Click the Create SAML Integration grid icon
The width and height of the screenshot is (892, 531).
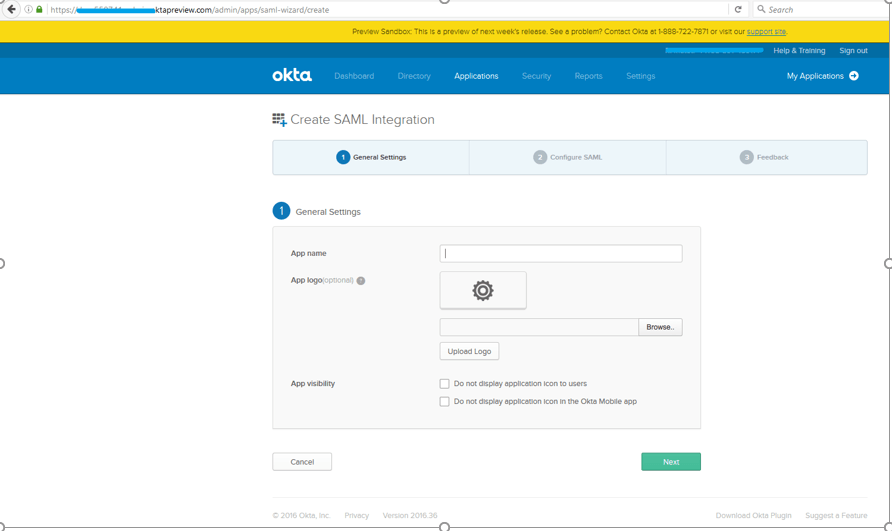click(279, 120)
